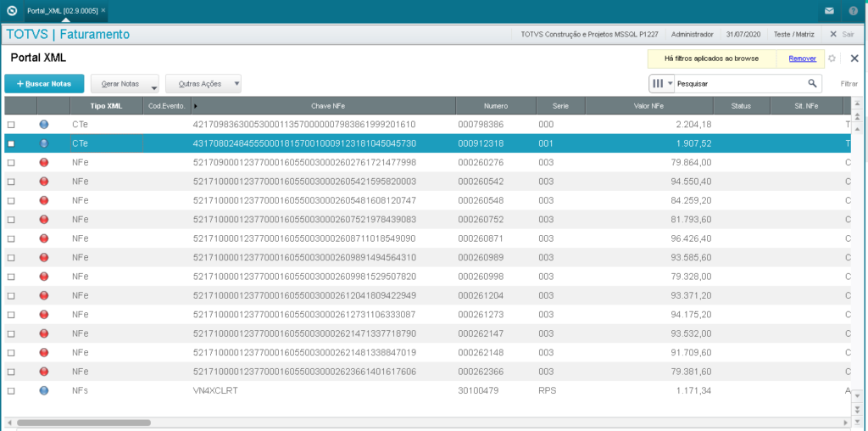Click the Buscar Notas button
Image resolution: width=868 pixels, height=431 pixels.
pos(44,84)
